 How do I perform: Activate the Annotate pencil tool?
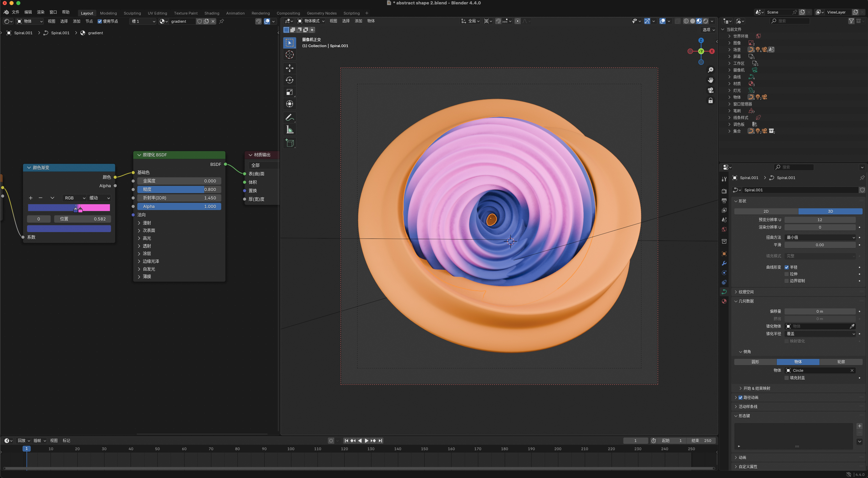[289, 117]
